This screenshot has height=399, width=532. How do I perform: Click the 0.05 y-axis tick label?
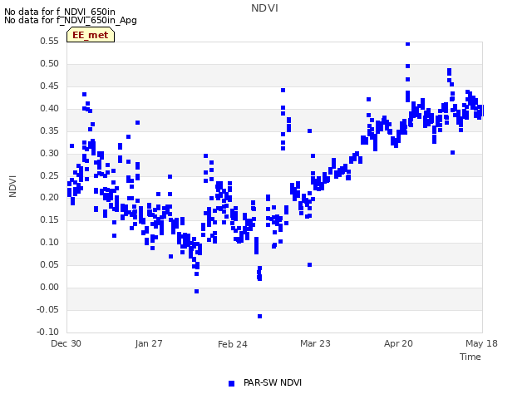[50, 264]
